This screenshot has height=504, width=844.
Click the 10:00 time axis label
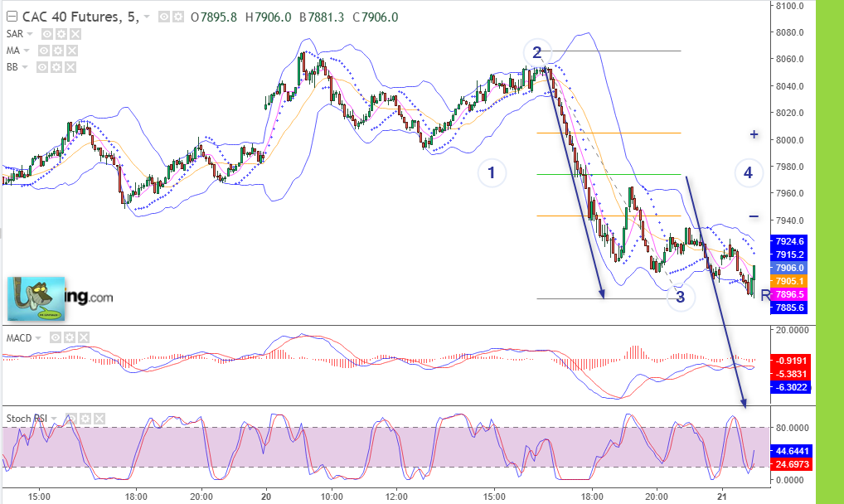(x=332, y=497)
